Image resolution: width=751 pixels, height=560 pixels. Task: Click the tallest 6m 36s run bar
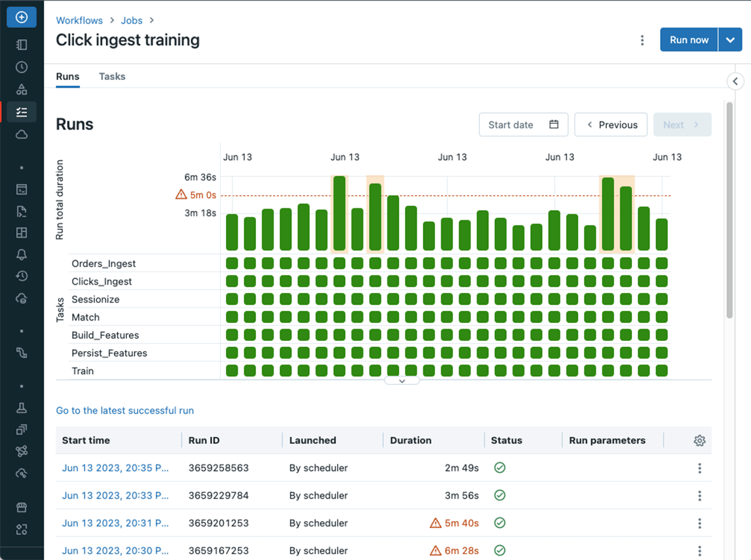point(339,213)
